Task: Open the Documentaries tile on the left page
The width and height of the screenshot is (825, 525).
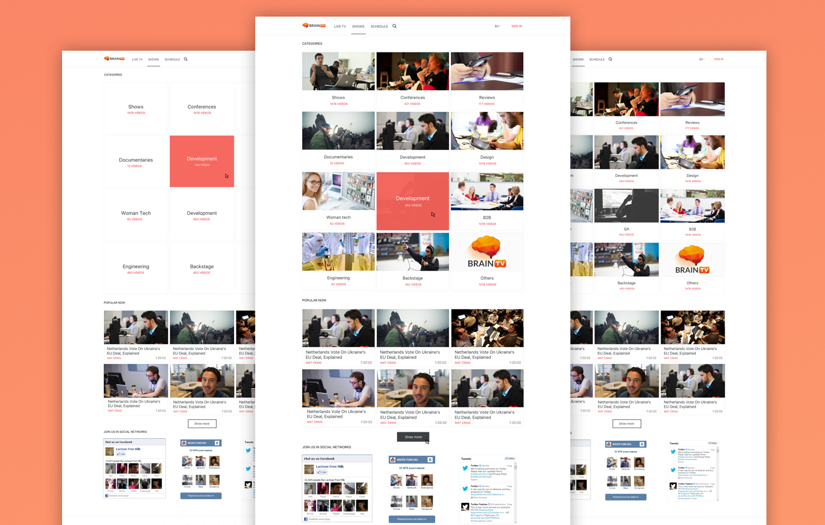Action: [136, 161]
